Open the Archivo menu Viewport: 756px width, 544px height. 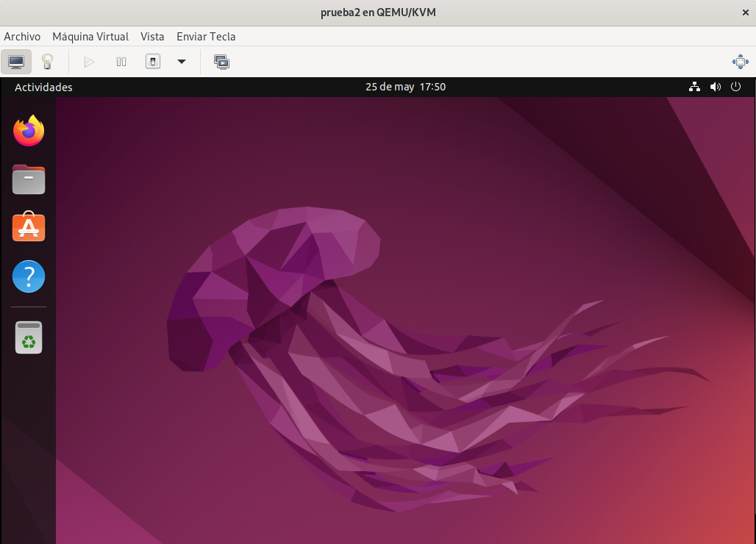pyautogui.click(x=22, y=37)
